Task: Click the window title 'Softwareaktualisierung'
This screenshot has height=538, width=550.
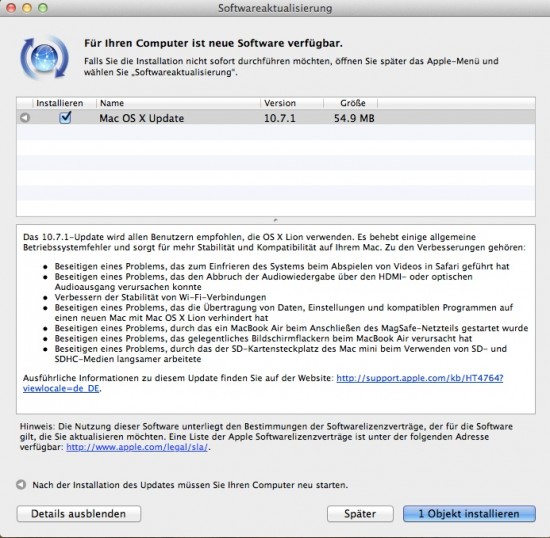Action: point(275,8)
